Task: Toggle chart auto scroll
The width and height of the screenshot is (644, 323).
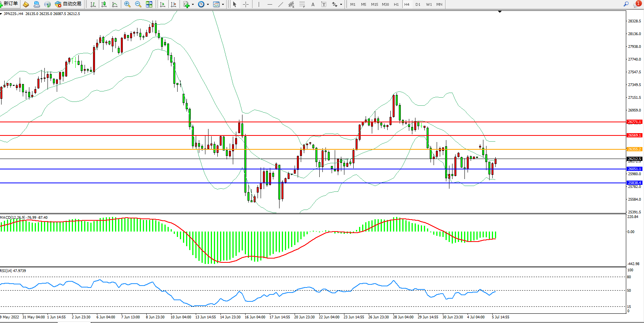Action: pos(163,4)
